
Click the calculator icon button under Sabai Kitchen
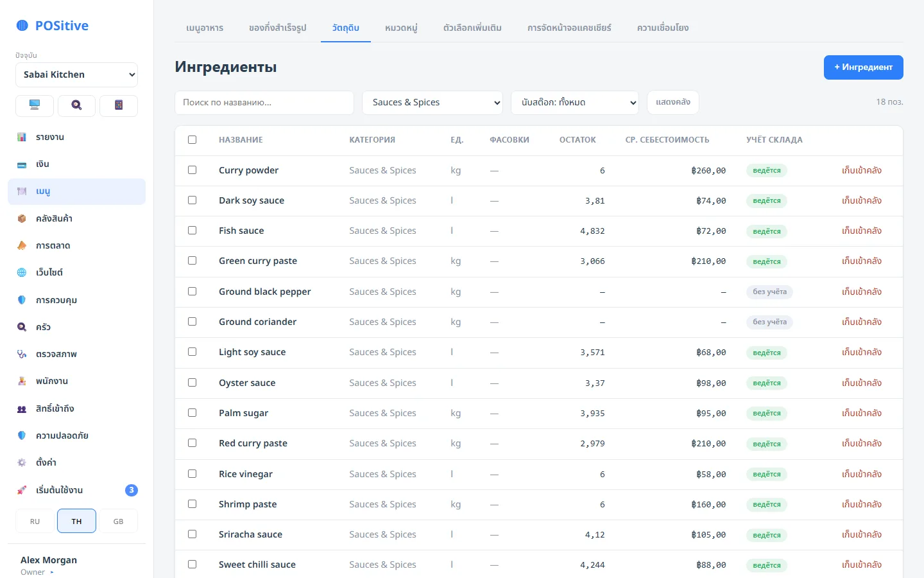click(x=119, y=105)
